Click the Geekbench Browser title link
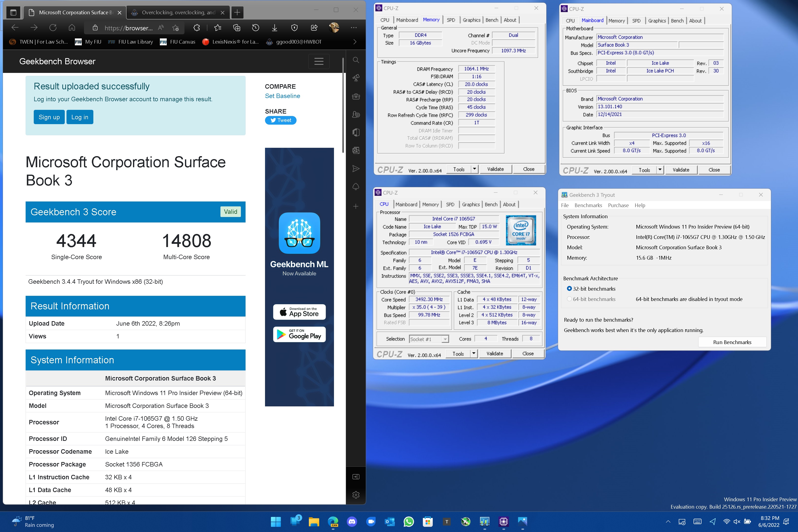 pos(57,61)
